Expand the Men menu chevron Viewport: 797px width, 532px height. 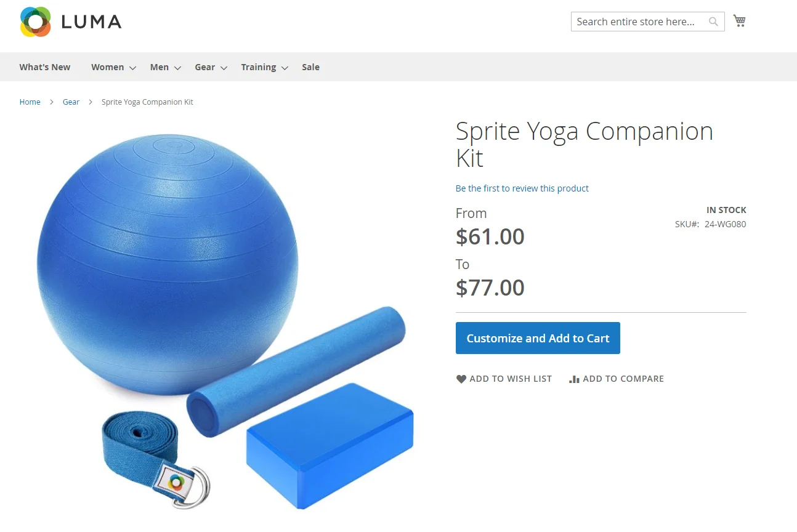point(177,68)
